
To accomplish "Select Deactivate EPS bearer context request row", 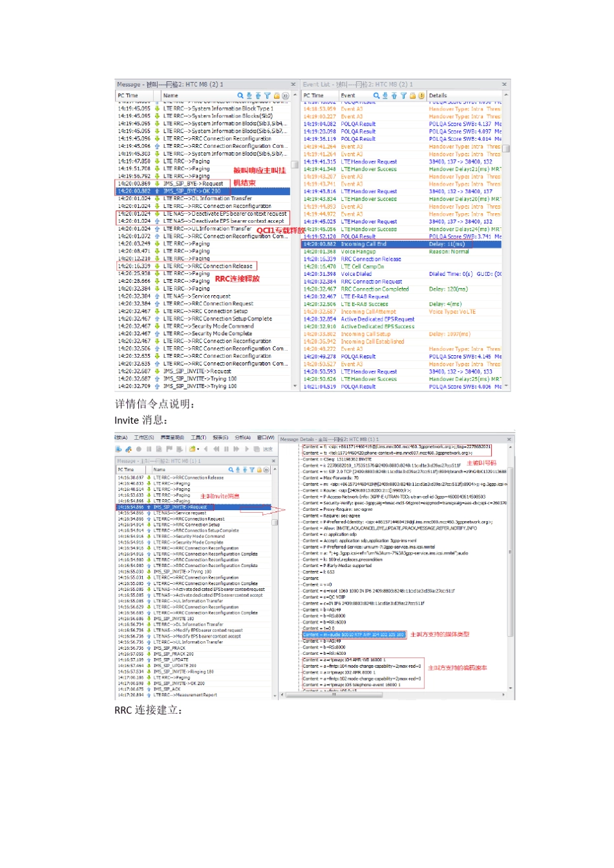I will pos(203,213).
